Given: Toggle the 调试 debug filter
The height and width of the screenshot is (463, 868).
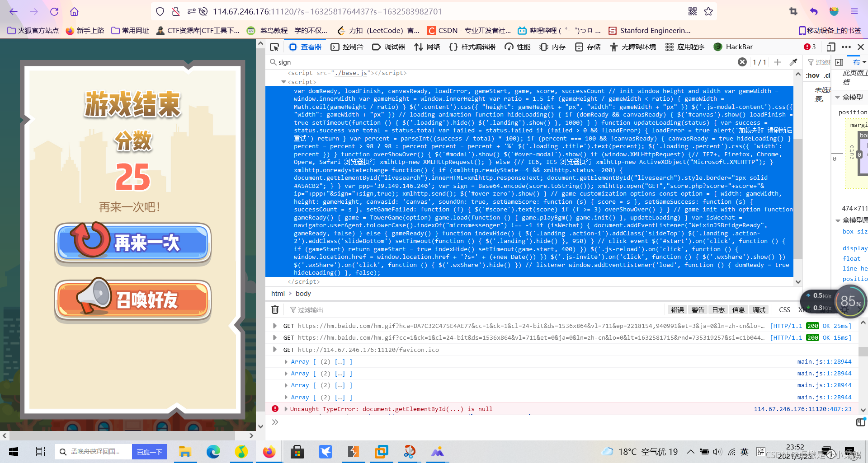Looking at the screenshot, I should pos(759,310).
